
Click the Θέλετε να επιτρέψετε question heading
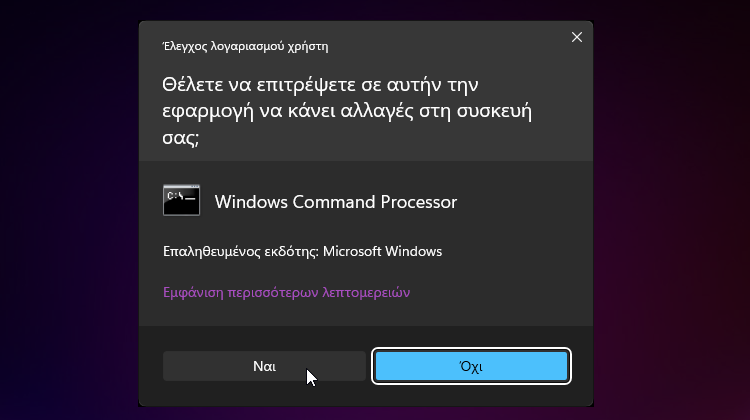[x=347, y=111]
